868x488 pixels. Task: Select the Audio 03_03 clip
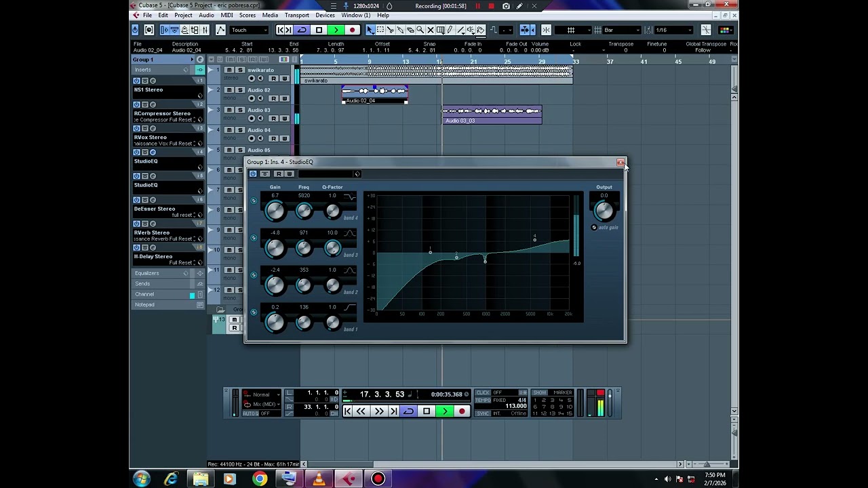(492, 115)
